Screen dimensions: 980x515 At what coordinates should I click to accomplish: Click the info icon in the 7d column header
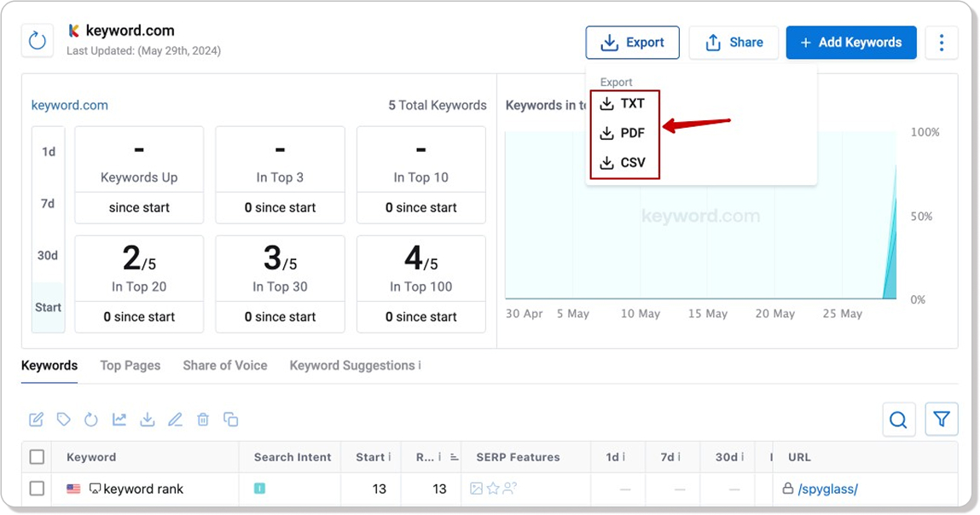coord(679,457)
